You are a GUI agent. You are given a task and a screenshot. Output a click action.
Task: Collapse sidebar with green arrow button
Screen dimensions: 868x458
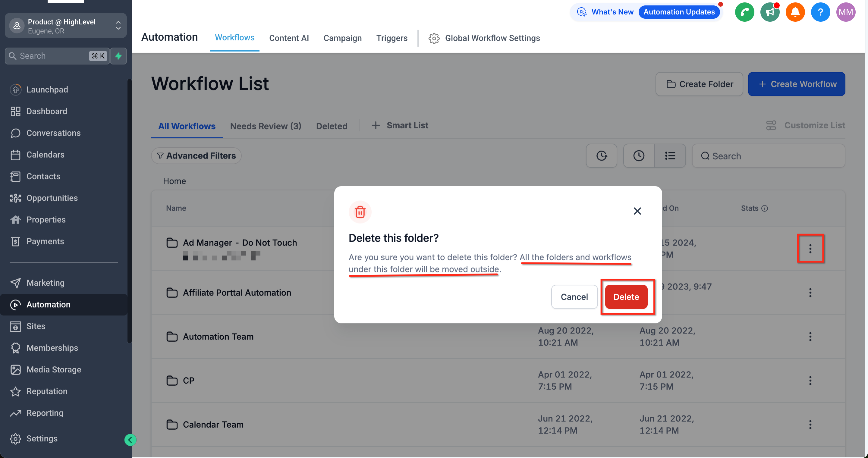[x=130, y=440]
